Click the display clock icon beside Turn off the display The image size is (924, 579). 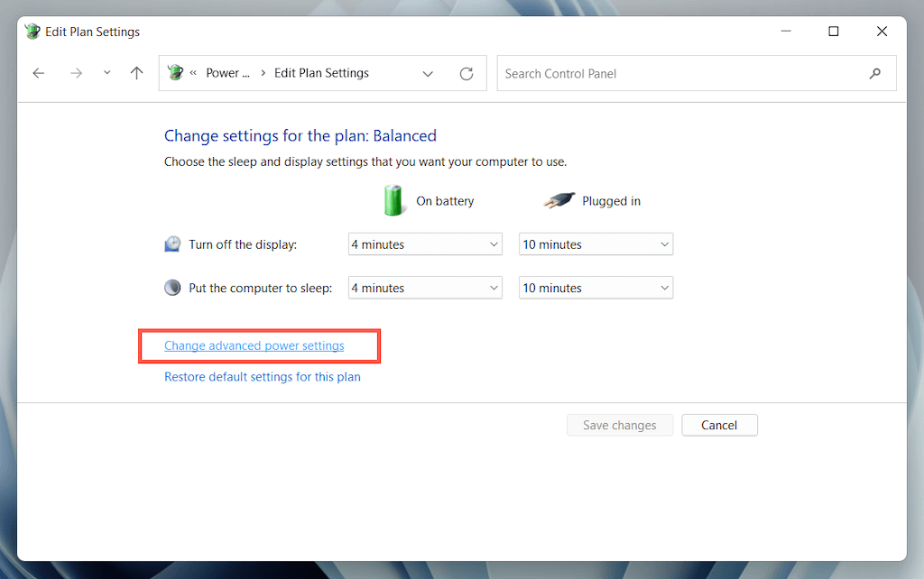pyautogui.click(x=172, y=244)
